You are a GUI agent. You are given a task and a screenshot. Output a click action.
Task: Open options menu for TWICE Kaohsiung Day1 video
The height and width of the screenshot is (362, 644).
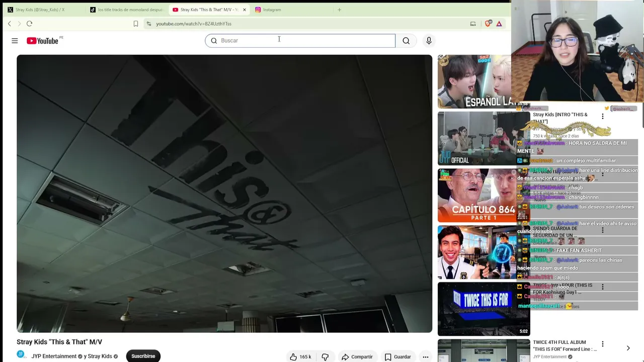tap(603, 287)
